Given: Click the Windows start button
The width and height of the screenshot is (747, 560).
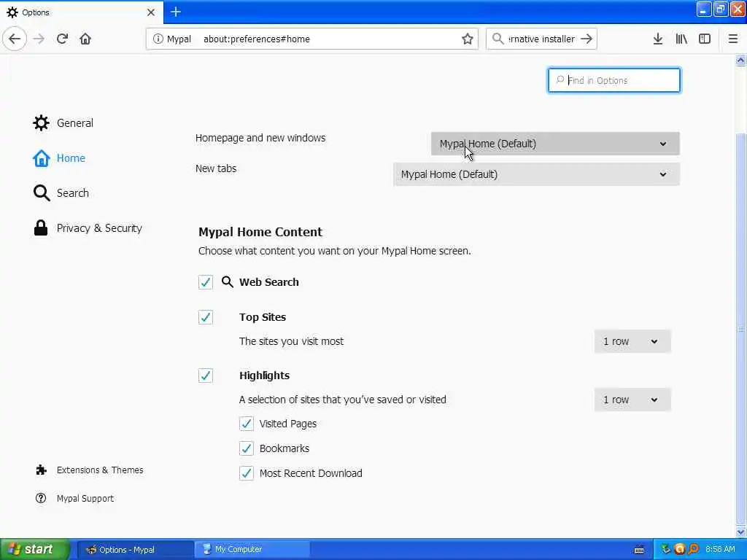Looking at the screenshot, I should tap(34, 550).
